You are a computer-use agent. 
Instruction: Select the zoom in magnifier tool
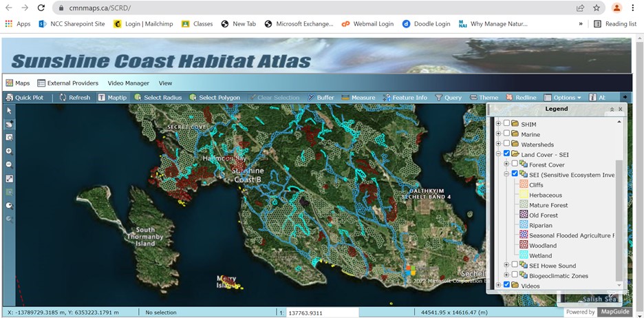click(x=9, y=151)
